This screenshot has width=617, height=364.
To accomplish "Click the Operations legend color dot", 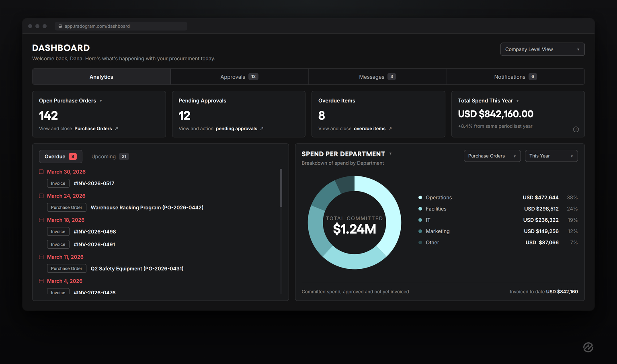I will [x=420, y=197].
